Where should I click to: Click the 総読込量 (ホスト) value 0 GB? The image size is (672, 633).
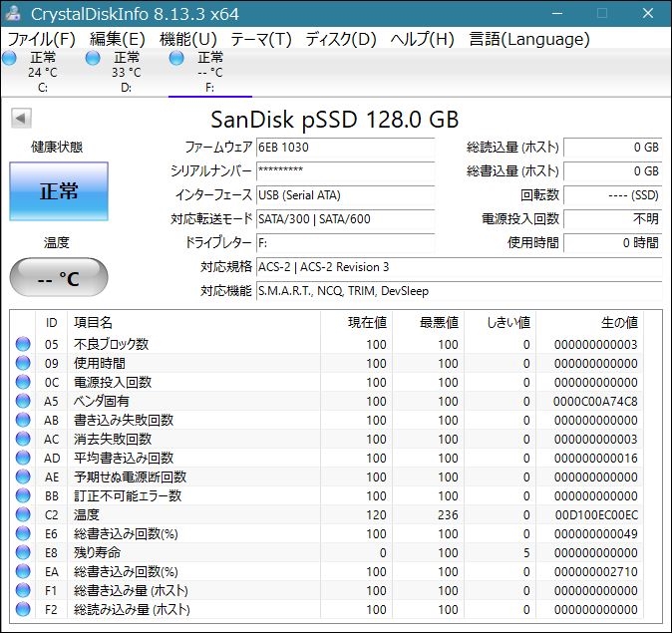(x=613, y=148)
